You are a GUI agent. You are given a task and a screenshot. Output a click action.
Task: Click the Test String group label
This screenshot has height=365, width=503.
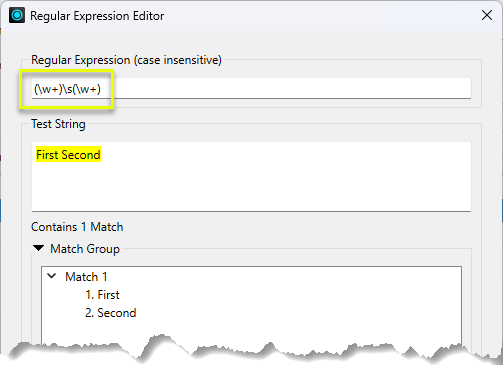click(x=58, y=124)
